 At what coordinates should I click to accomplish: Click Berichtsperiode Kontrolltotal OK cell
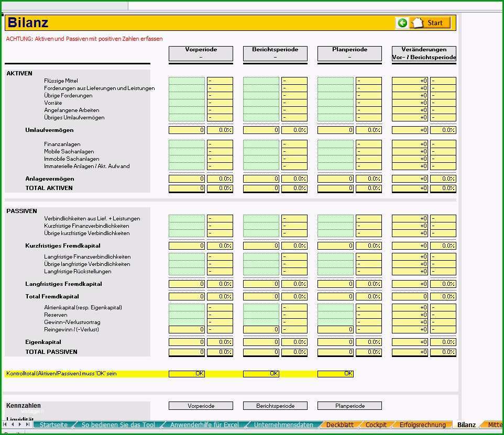[261, 374]
